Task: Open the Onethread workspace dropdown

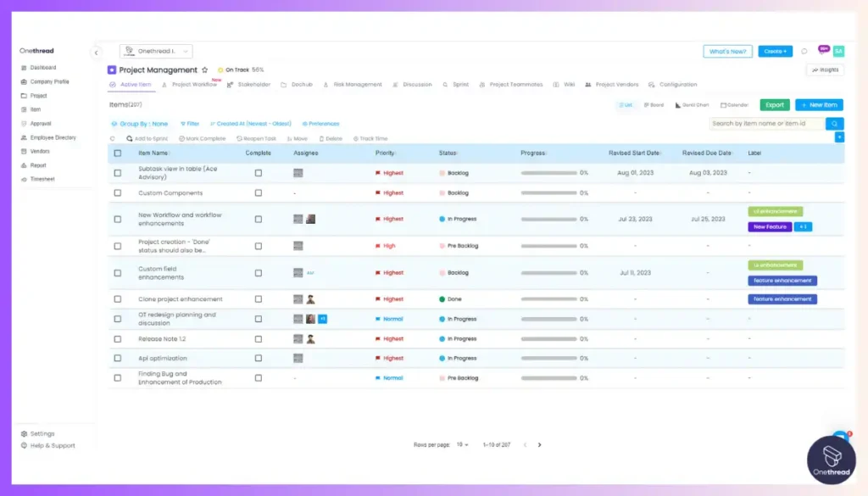Action: point(156,52)
